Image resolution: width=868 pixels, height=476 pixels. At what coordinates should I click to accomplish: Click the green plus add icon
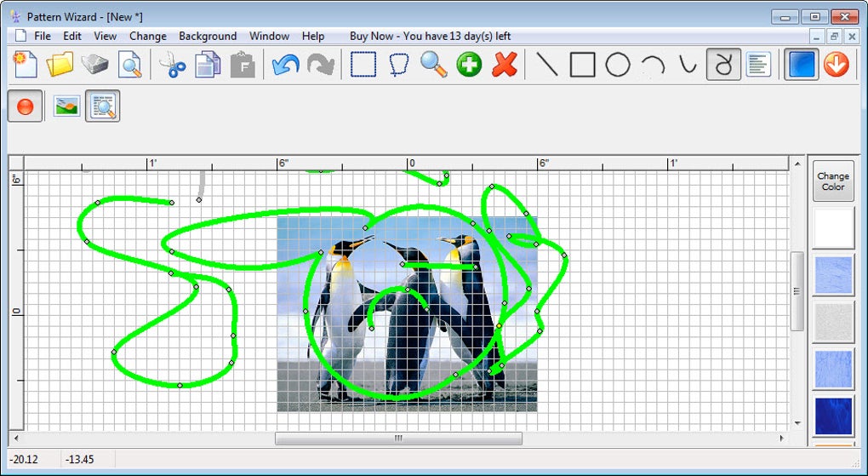(x=469, y=64)
